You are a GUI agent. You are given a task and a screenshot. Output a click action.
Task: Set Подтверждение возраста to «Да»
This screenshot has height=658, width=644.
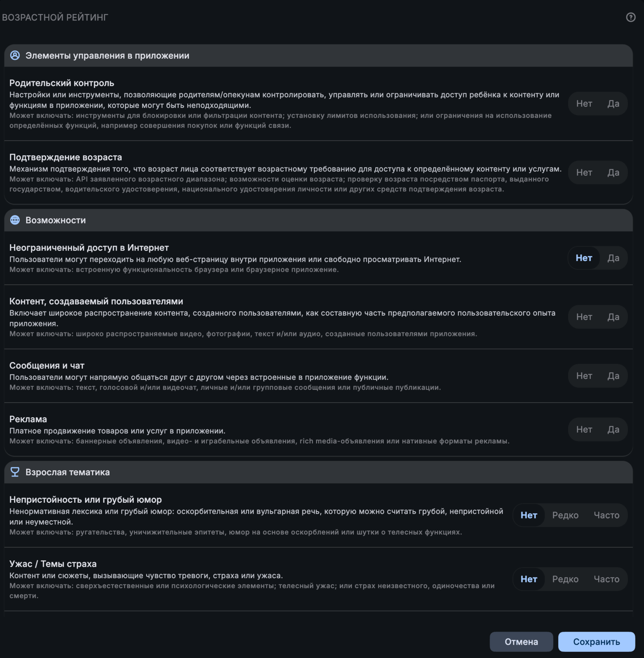point(613,172)
